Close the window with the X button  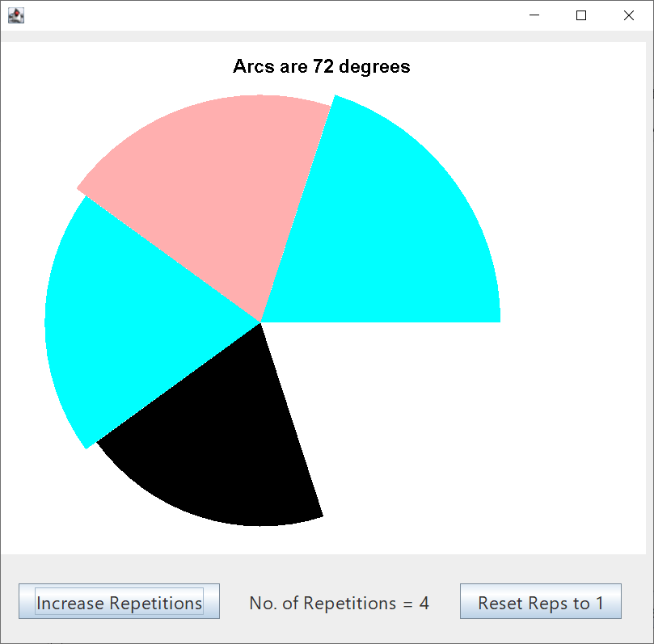[629, 15]
